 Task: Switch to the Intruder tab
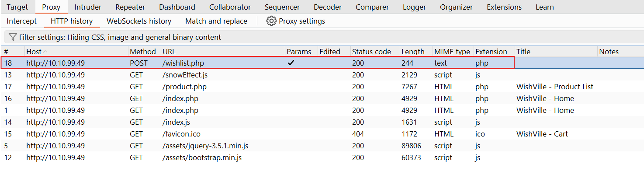click(88, 7)
